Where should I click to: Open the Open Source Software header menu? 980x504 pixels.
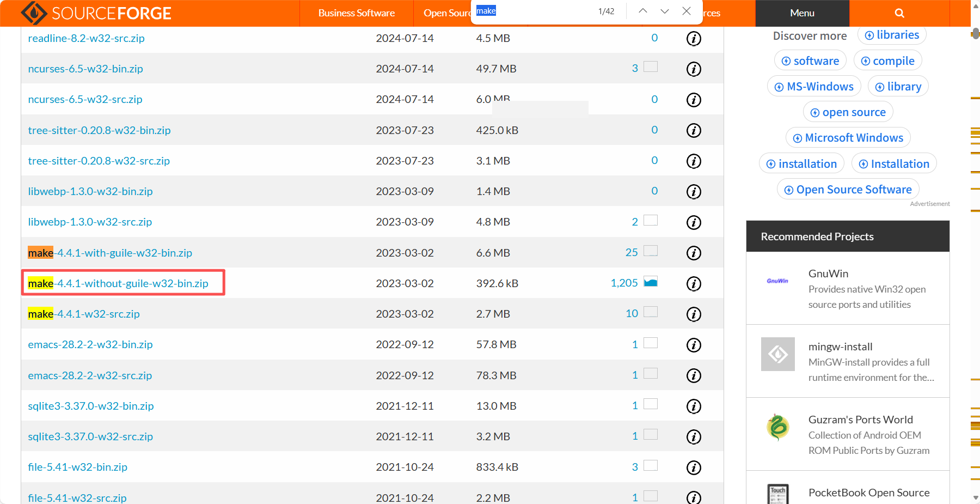coord(446,13)
